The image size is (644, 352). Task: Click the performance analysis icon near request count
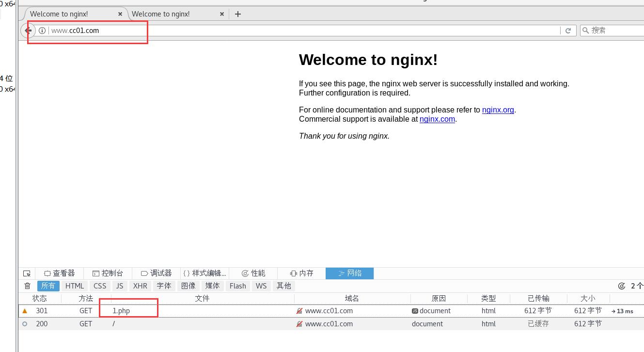[x=622, y=286]
